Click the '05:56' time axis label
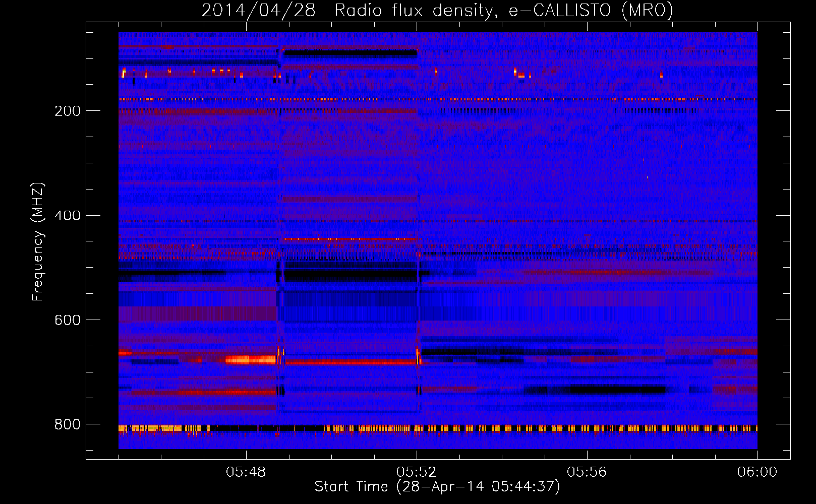The height and width of the screenshot is (504, 816). click(587, 472)
